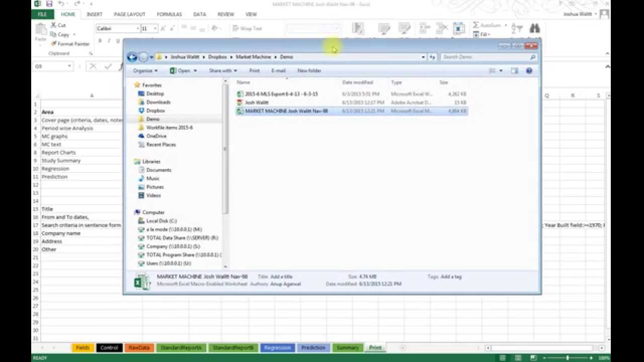Viewport: 644px width, 362px height.
Task: Increase font size with the large A icon
Action: click(163, 29)
